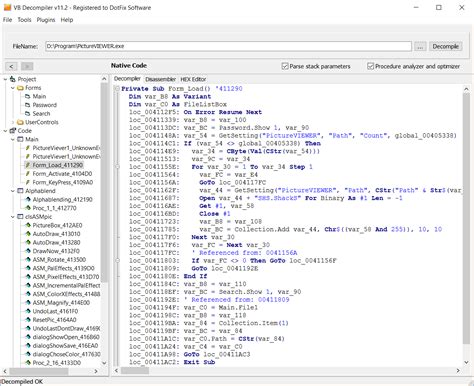Select ASM_PalEffects_4139D0 in the tree

point(63,268)
